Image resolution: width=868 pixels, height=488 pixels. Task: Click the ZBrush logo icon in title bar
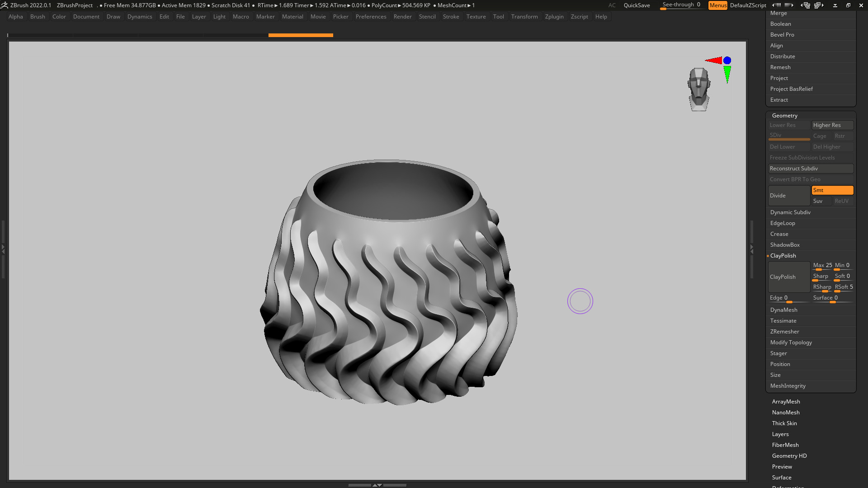point(5,5)
